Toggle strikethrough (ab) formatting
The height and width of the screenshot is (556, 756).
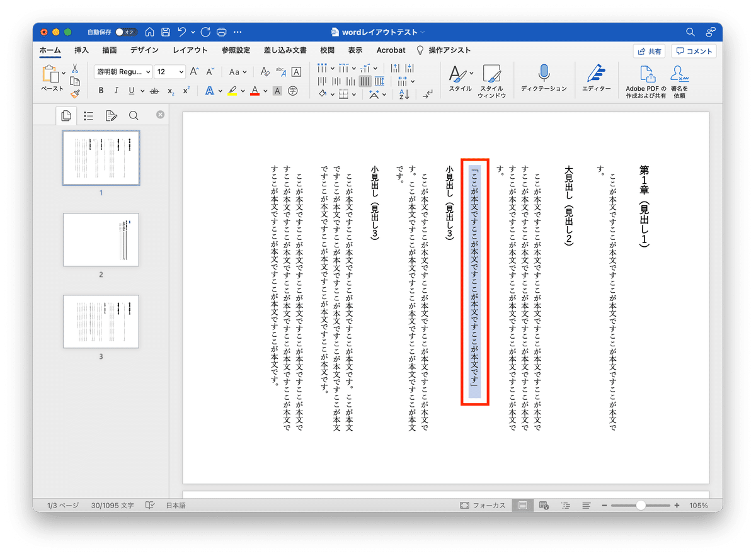pyautogui.click(x=154, y=91)
